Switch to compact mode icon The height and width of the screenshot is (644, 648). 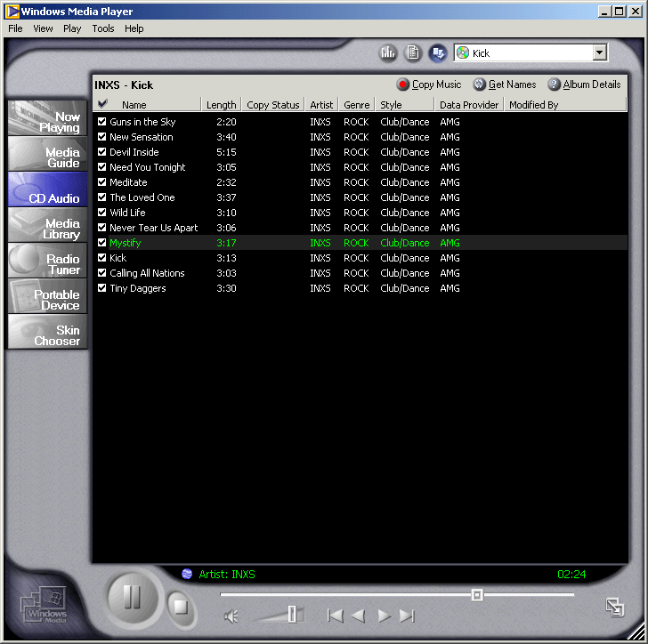pos(615,608)
